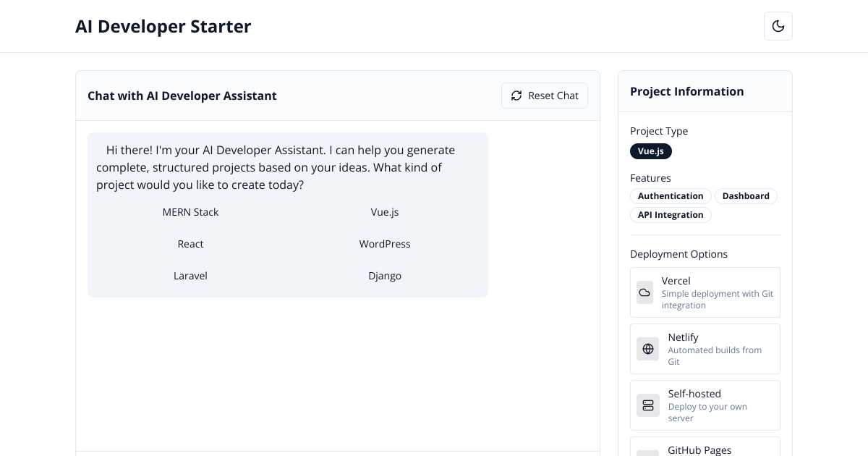Choose WordPress from the assistant options
The height and width of the screenshot is (456, 868).
[x=385, y=244]
